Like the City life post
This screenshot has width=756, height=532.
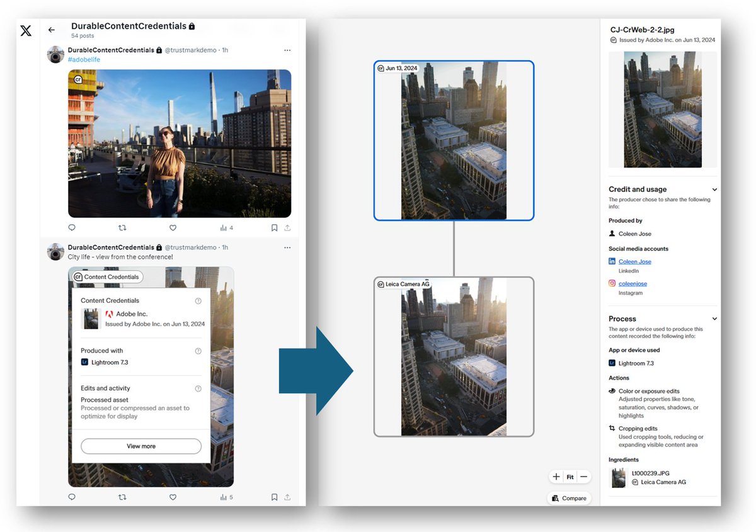(173, 497)
